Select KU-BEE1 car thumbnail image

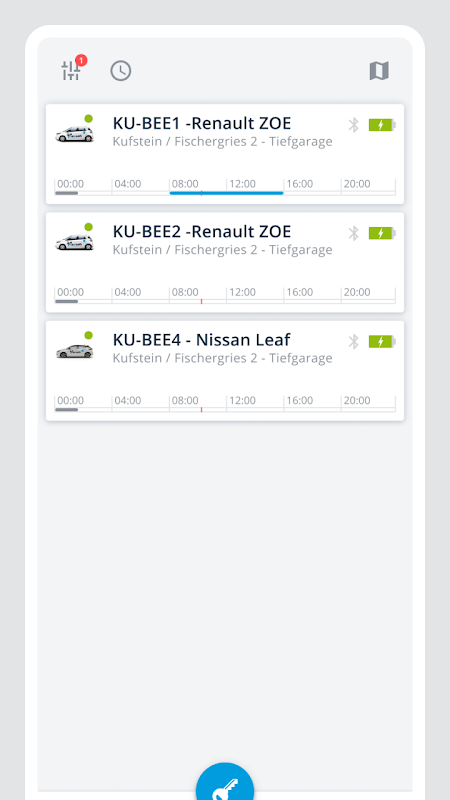click(74, 134)
